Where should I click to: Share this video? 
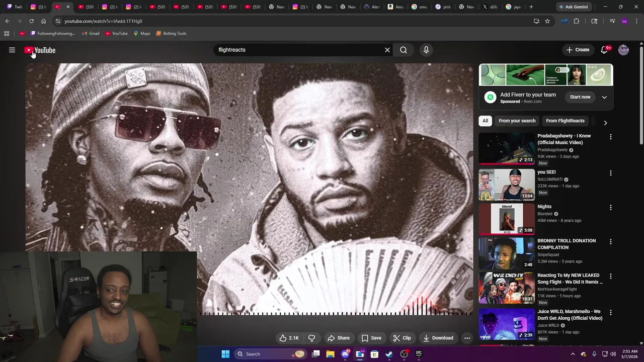coord(338,338)
